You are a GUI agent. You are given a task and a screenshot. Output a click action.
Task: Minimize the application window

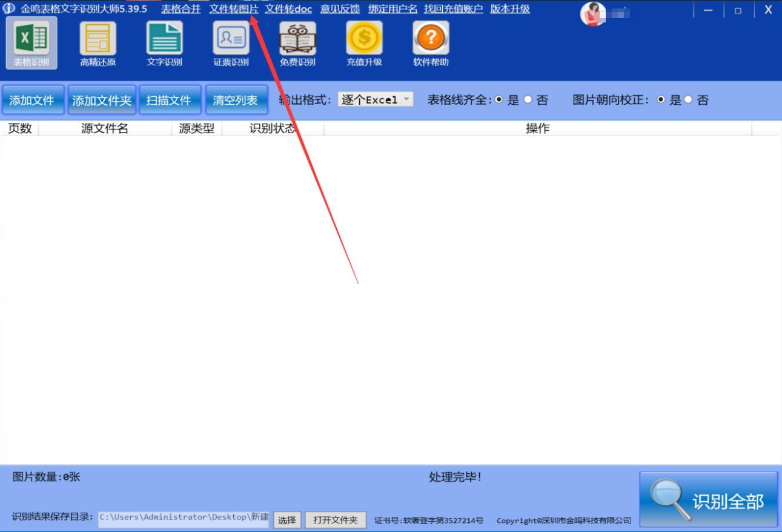click(708, 10)
